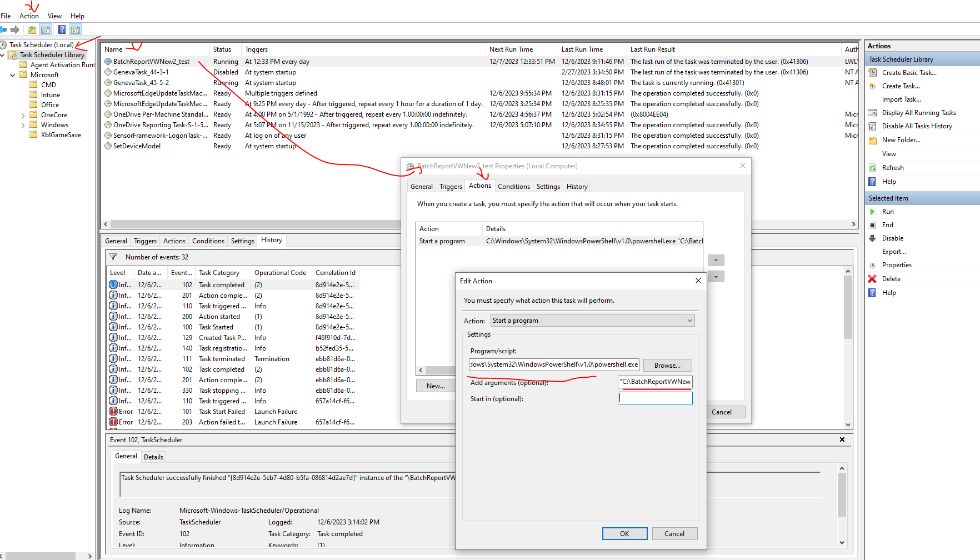Click Display All Running Tasks
The width and height of the screenshot is (980, 560).
919,113
